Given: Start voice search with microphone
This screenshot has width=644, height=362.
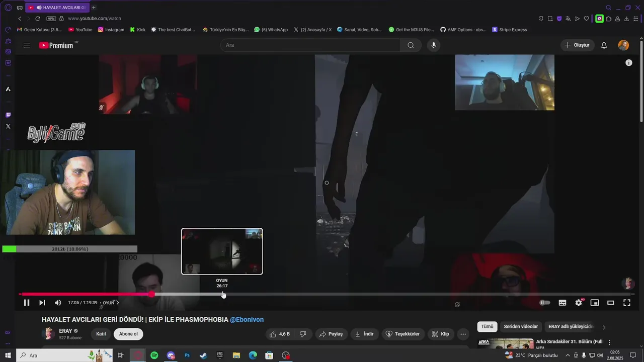Looking at the screenshot, I should click(x=434, y=45).
